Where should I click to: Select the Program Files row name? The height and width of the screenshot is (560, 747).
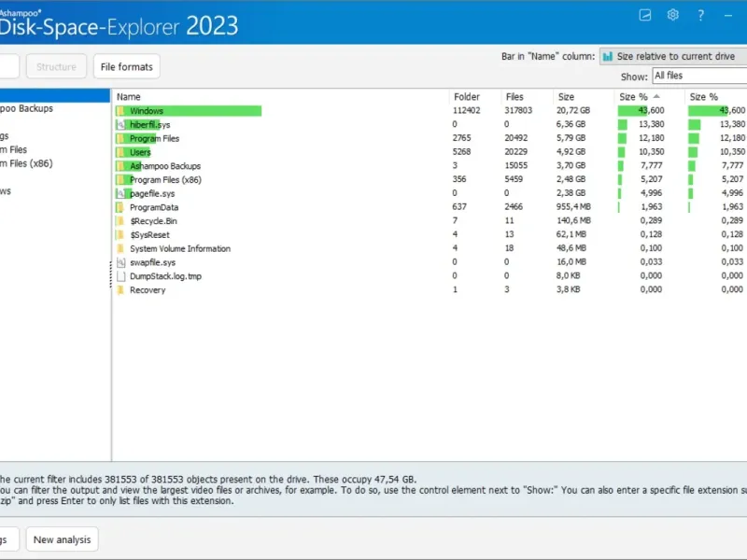pyautogui.click(x=154, y=138)
